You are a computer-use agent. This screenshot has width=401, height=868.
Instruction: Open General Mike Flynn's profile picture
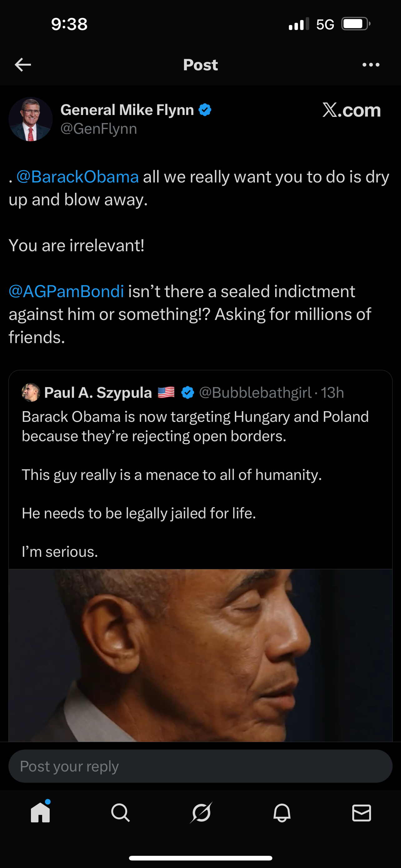click(x=31, y=119)
